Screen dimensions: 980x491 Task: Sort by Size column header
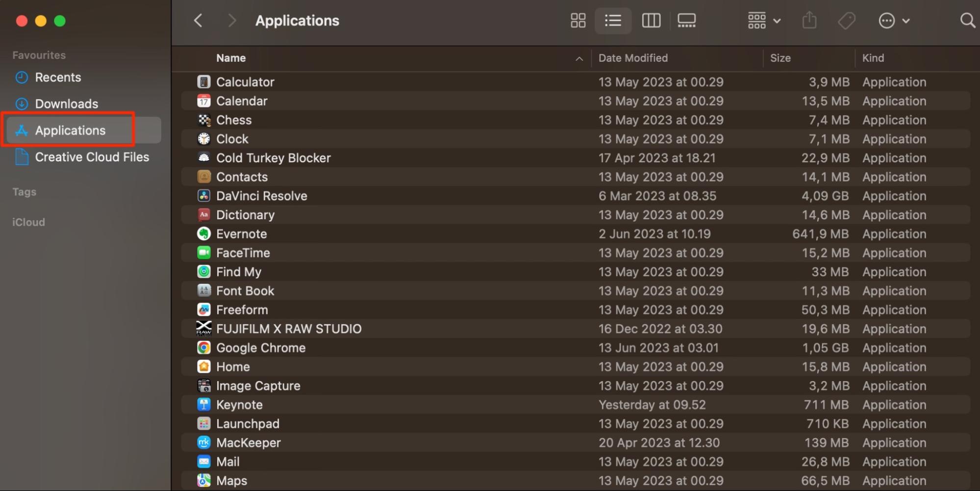click(780, 58)
